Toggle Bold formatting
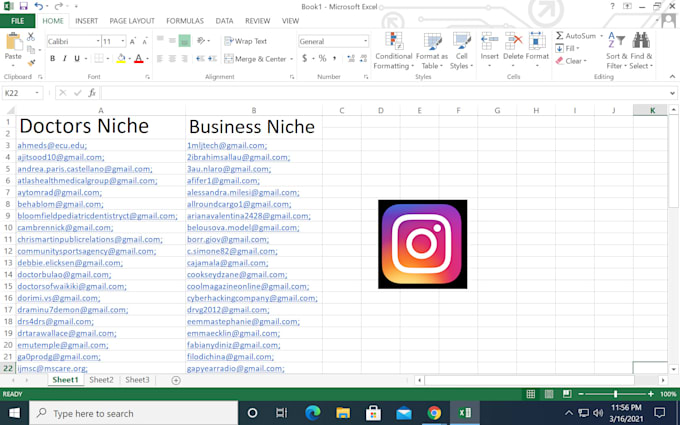 click(52, 59)
